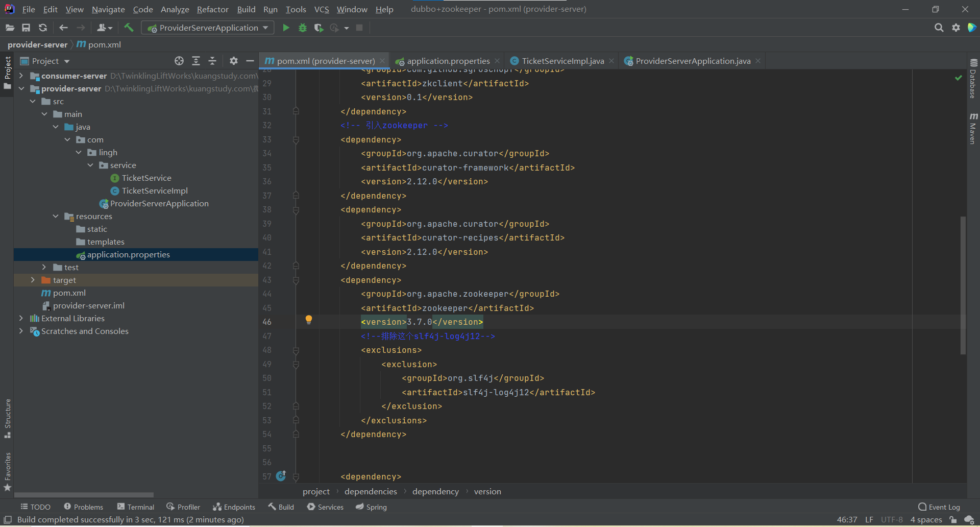Hide the Project tool window

click(x=250, y=61)
